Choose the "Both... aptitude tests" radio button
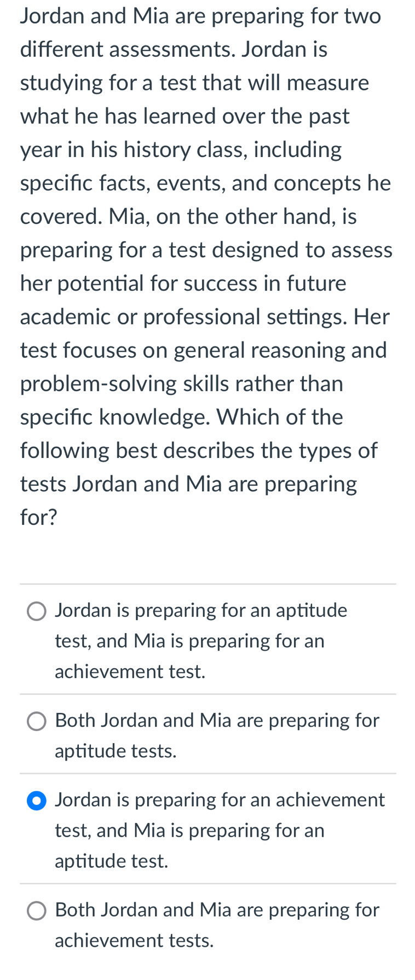 [37, 722]
